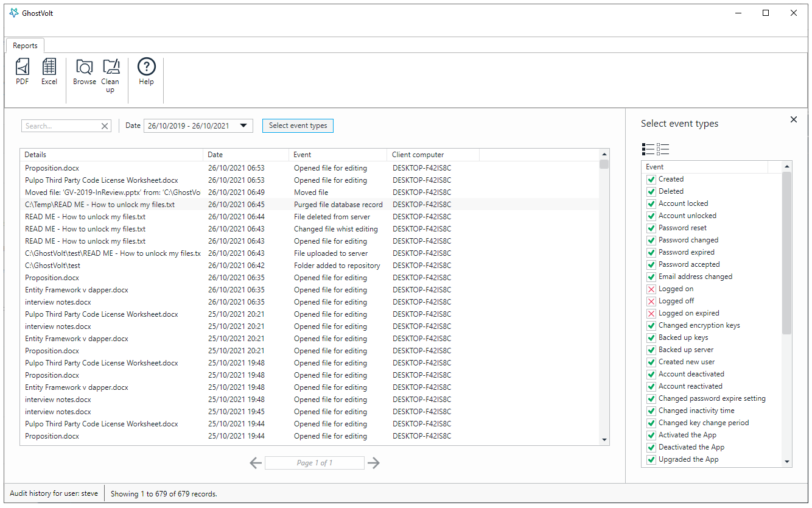This screenshot has width=812, height=508.
Task: Toggle Changed inactivity time checkbox
Action: [651, 411]
